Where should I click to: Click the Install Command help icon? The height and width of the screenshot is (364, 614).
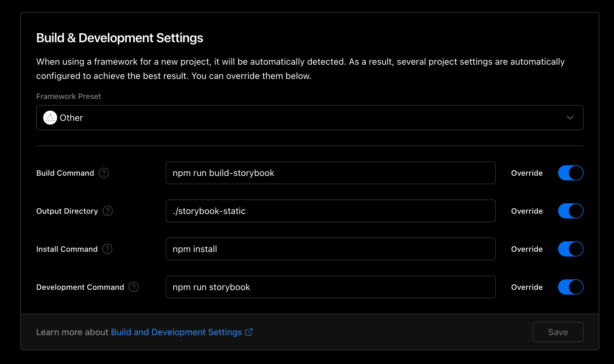107,249
